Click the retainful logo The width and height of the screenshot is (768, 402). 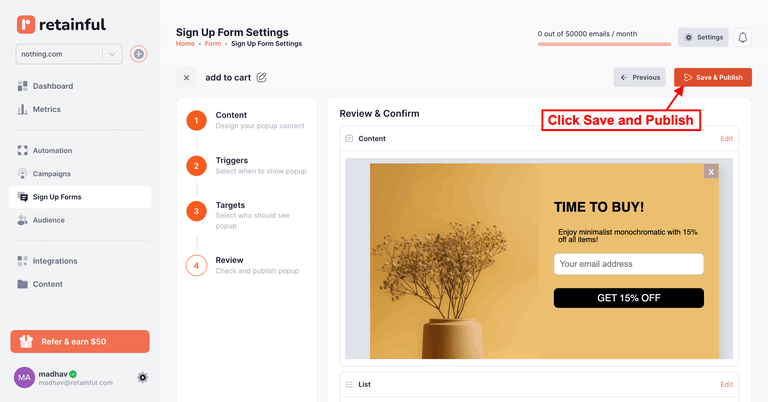tap(61, 24)
